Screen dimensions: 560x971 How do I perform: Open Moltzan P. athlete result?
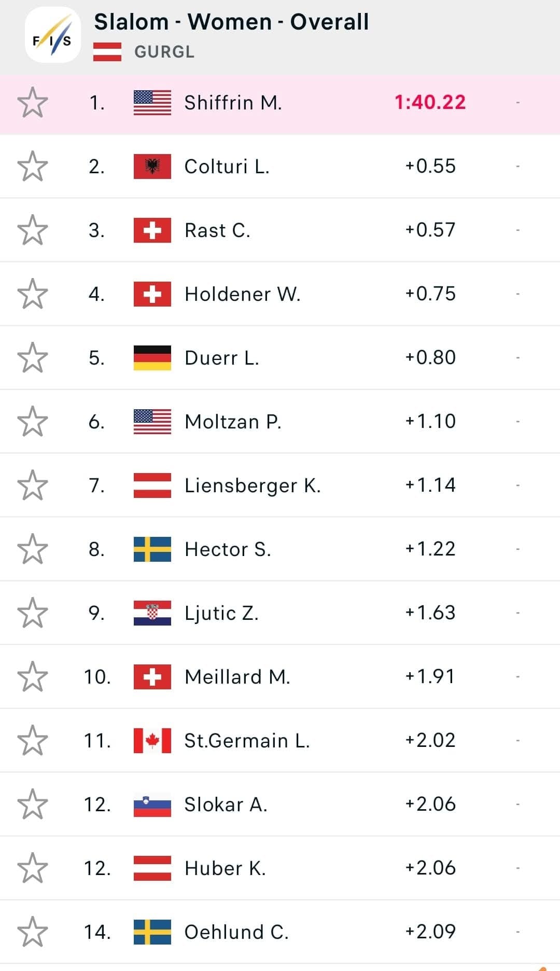233,422
